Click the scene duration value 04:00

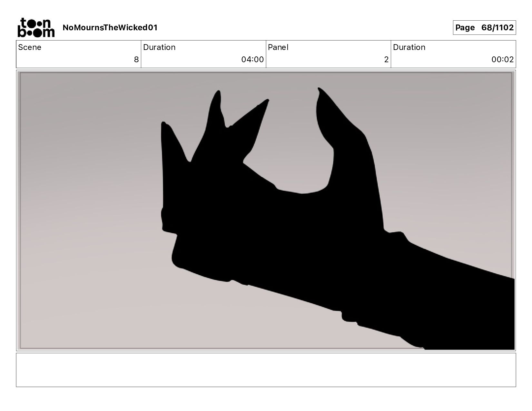pos(252,60)
